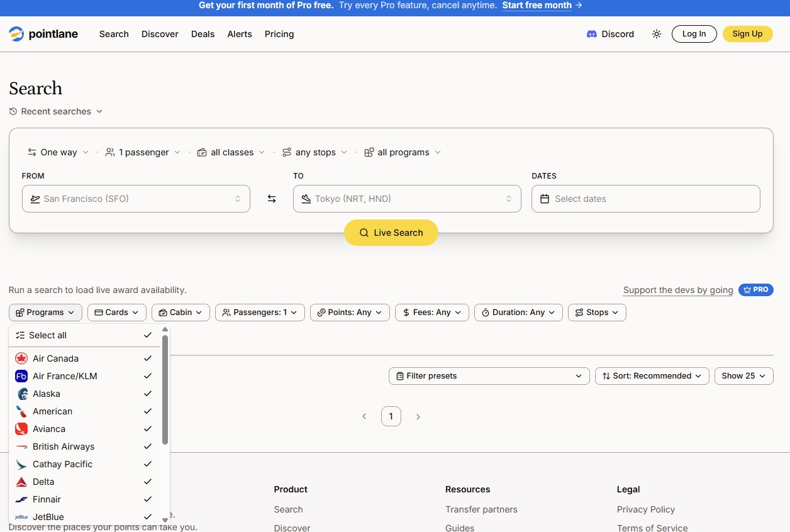
Task: Open the Cabin filter dropdown
Action: pos(181,313)
